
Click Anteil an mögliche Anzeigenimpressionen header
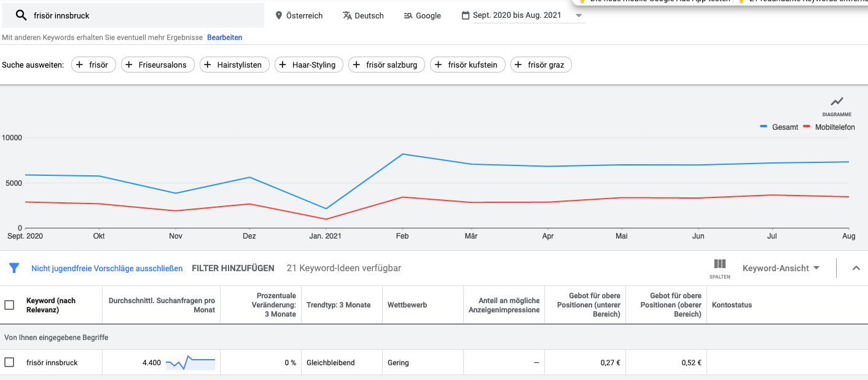click(x=504, y=305)
